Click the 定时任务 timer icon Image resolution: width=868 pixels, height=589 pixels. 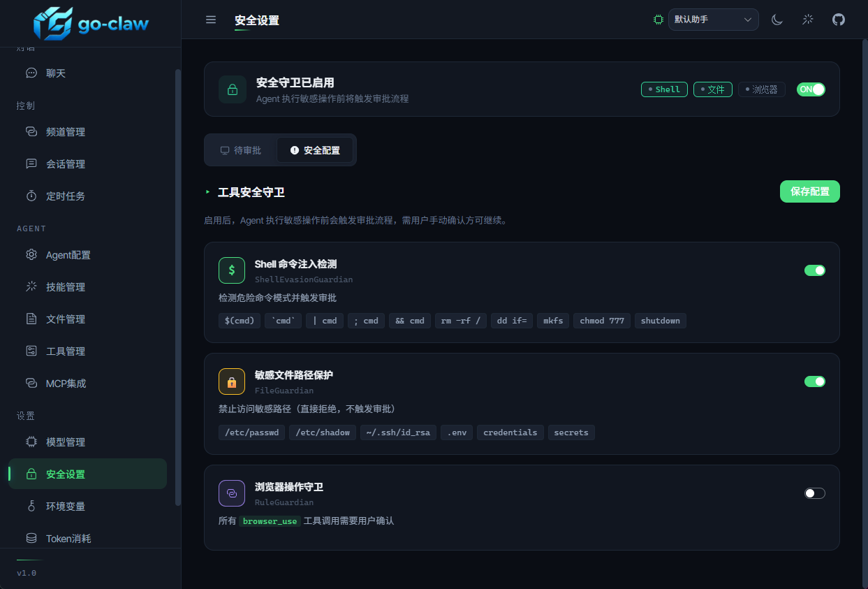pos(31,196)
